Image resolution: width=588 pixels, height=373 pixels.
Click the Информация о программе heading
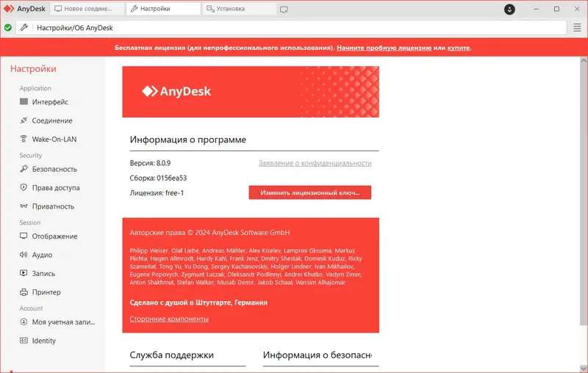click(188, 140)
